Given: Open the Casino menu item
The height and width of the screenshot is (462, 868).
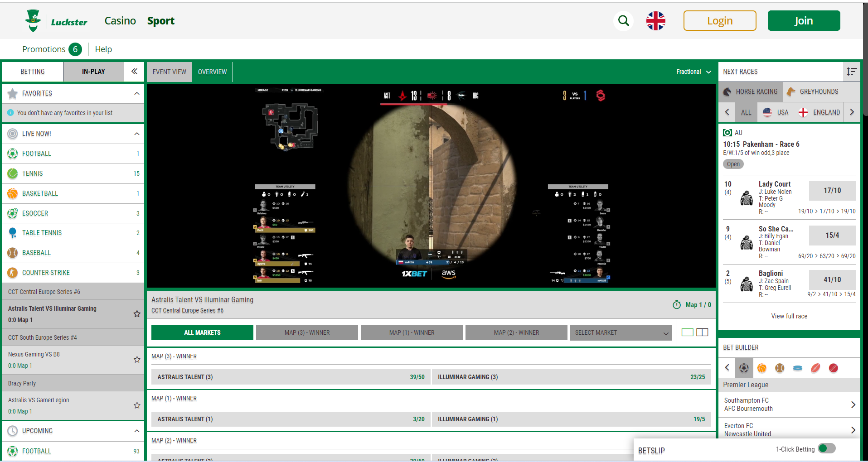Looking at the screenshot, I should (120, 20).
